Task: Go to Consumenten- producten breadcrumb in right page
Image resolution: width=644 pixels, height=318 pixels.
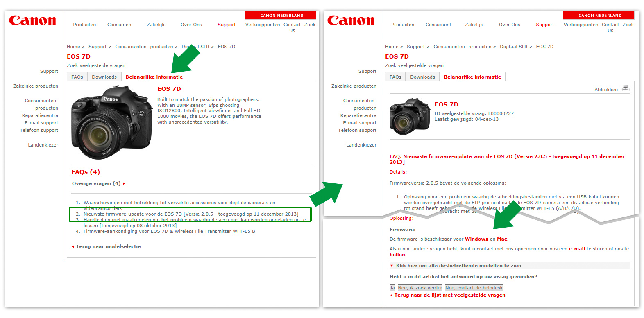Action: (x=463, y=47)
